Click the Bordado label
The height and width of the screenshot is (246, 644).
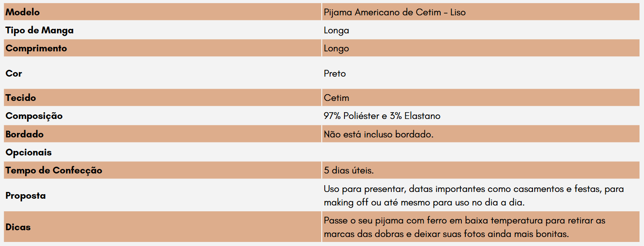click(x=24, y=134)
